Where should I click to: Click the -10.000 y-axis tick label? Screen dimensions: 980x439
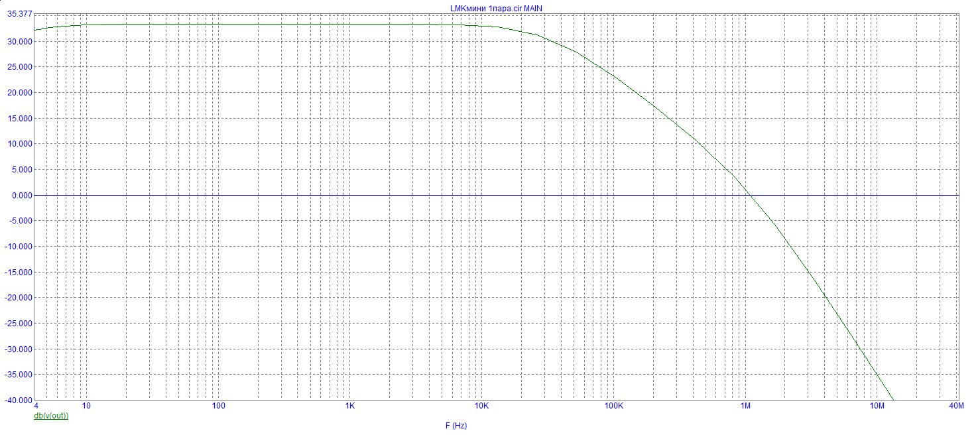click(x=19, y=247)
